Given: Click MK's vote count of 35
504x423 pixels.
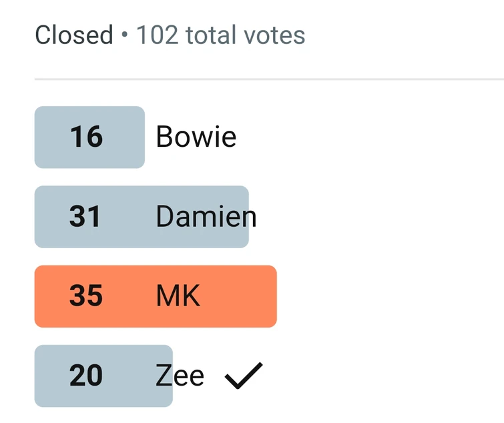Looking at the screenshot, I should pos(86,296).
